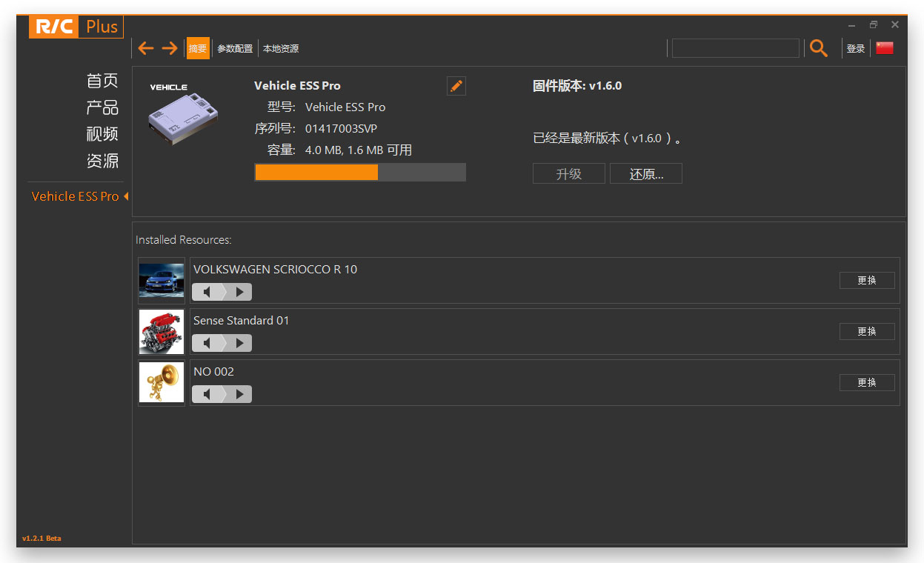Click the 已经是最新版本 status message
The image size is (924, 563).
607,139
